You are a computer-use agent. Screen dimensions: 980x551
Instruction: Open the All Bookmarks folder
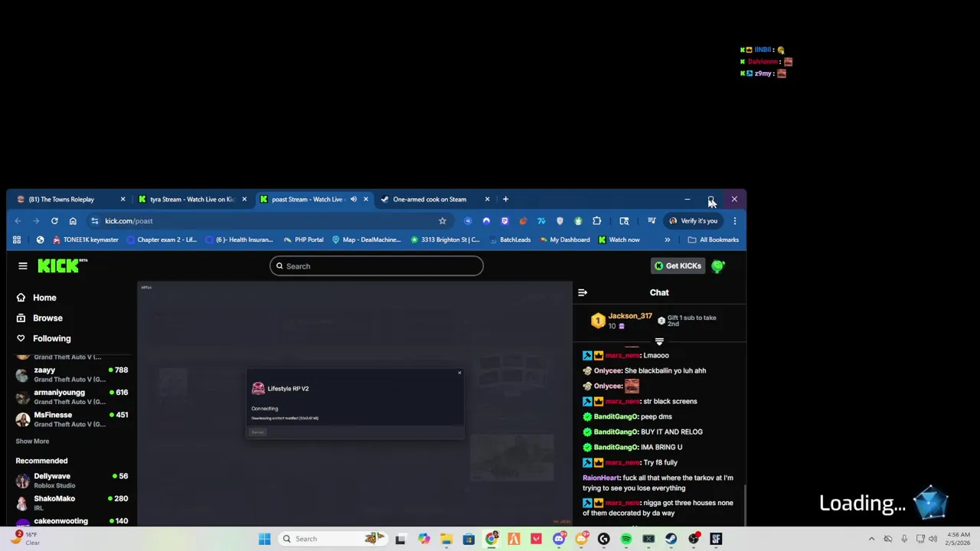coord(713,240)
